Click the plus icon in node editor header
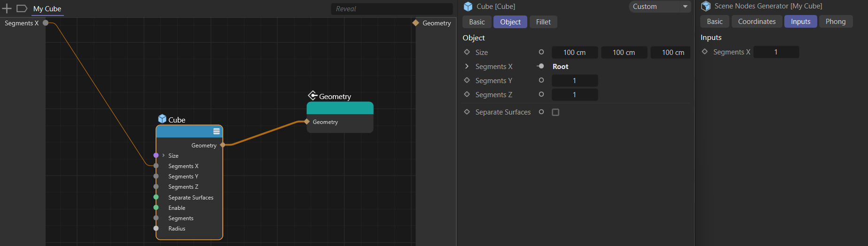 (7, 8)
